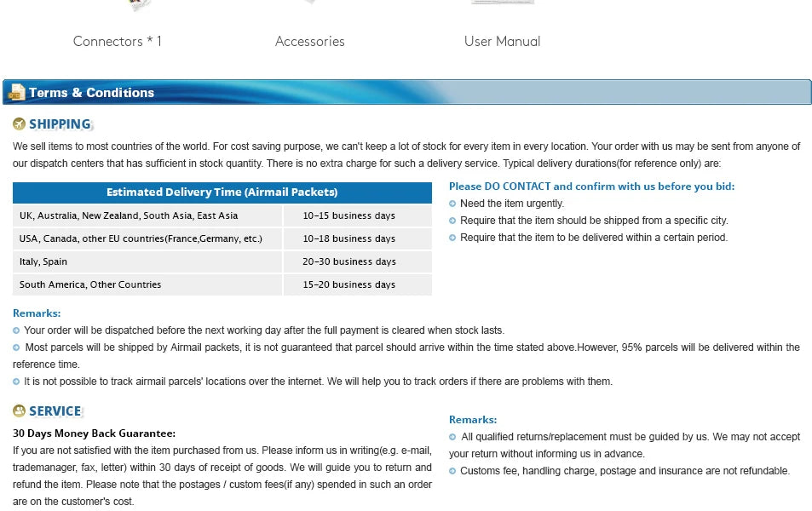Click bullet before 'It is not possible to track'
This screenshot has width=812, height=511.
pyautogui.click(x=16, y=382)
